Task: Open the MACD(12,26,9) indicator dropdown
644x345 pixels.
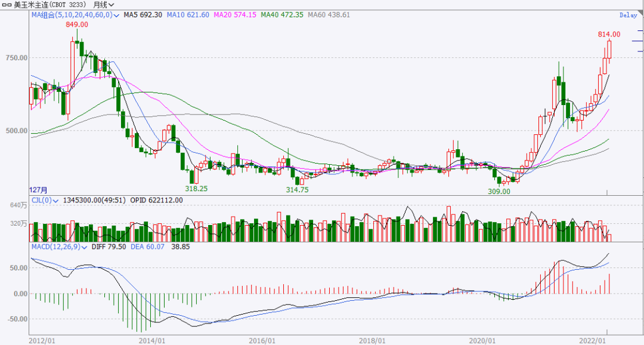Action: tap(60, 247)
